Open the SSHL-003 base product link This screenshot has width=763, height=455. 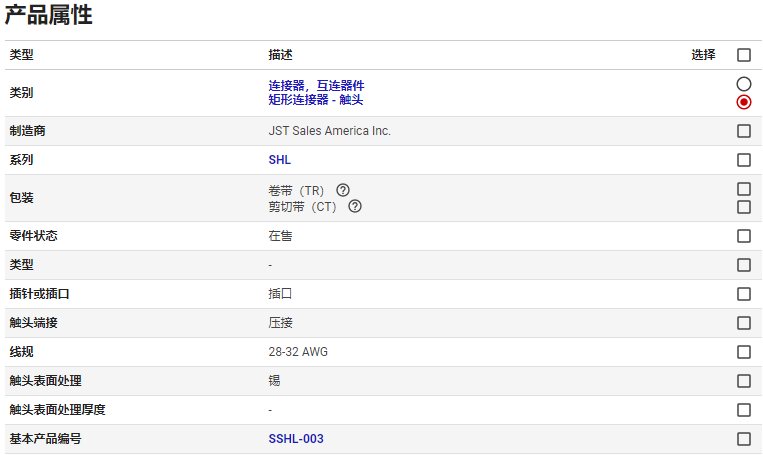click(x=296, y=439)
